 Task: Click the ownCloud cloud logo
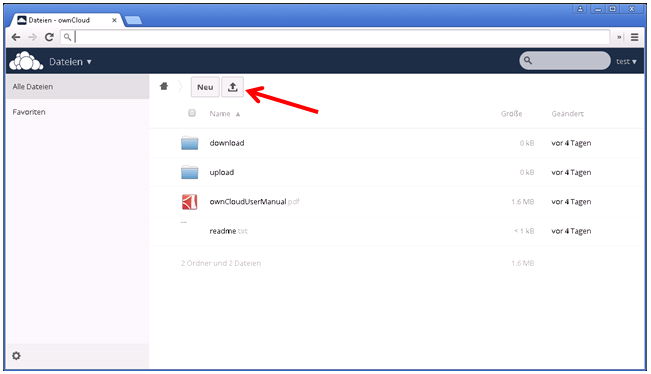click(x=26, y=61)
